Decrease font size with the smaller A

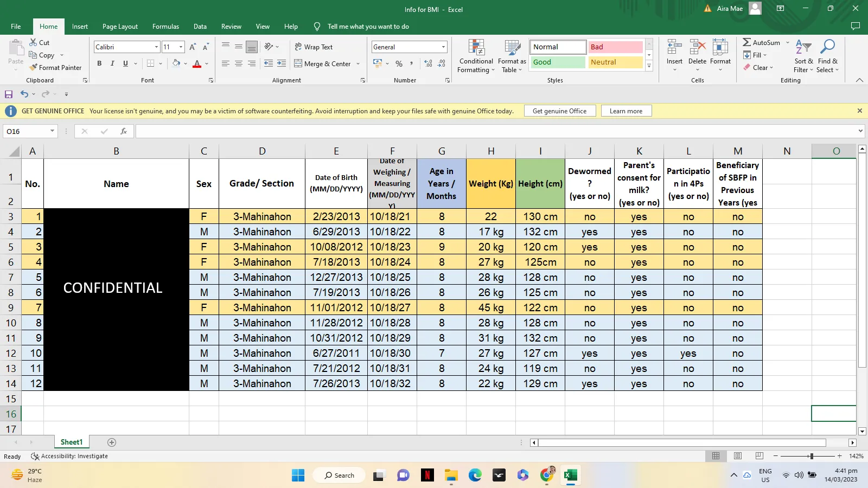pyautogui.click(x=206, y=47)
